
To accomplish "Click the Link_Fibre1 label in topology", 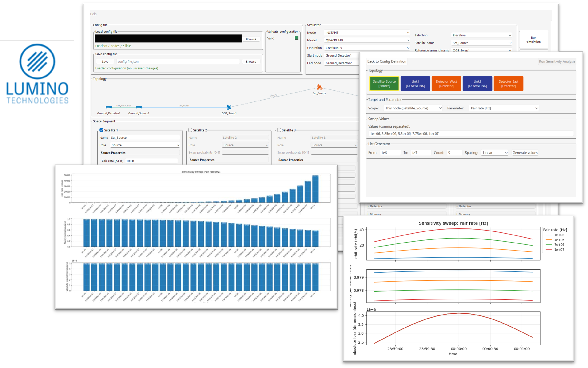I will (184, 106).
